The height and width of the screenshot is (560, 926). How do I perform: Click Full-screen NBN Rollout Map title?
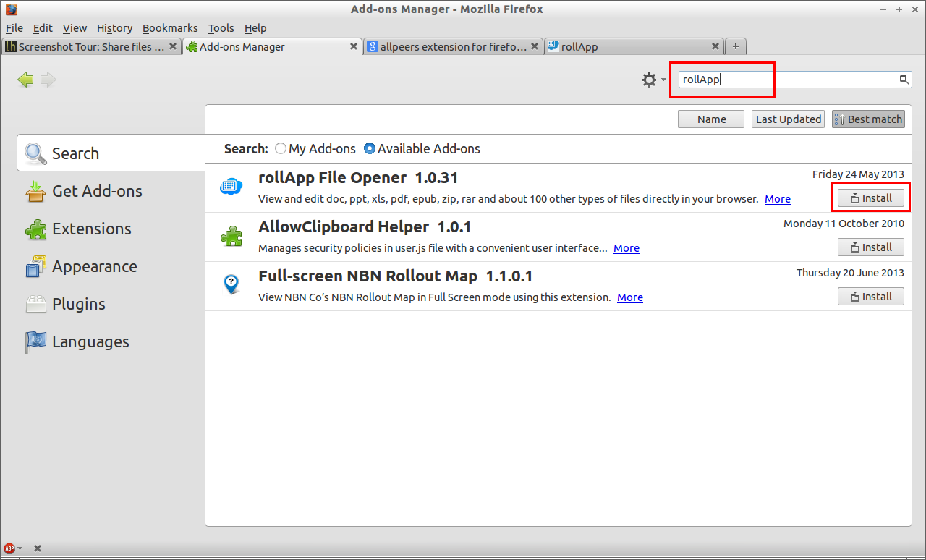tap(396, 276)
